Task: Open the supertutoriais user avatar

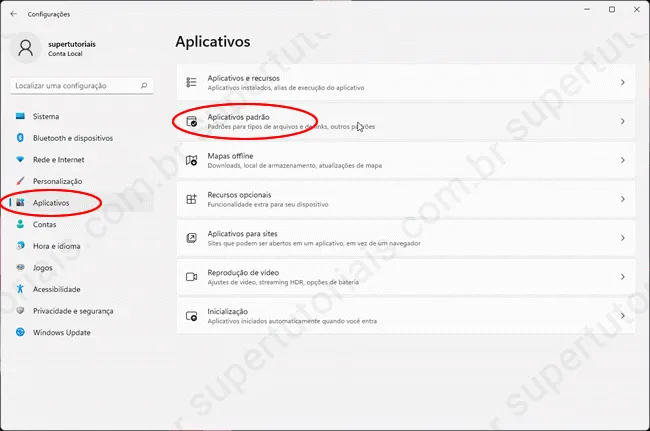Action: click(26, 48)
